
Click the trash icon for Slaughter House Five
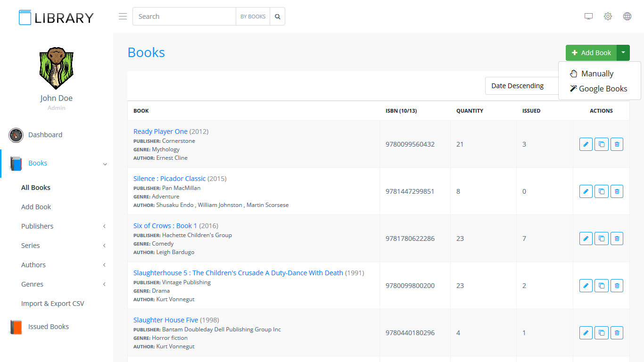point(617,333)
